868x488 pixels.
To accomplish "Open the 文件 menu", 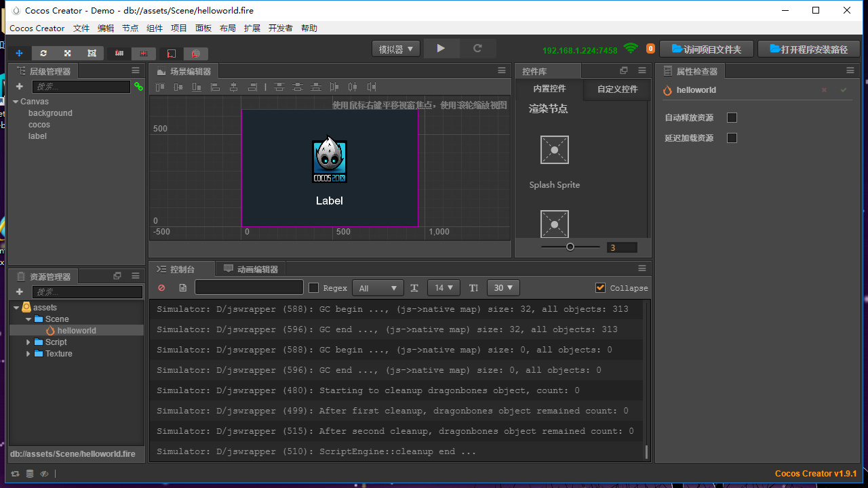I will [x=81, y=28].
